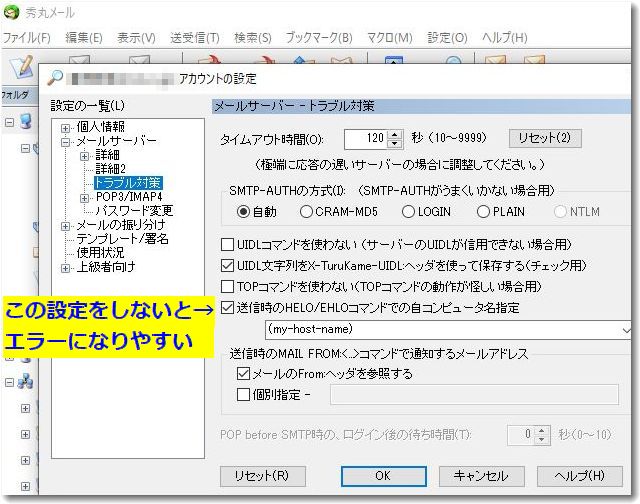Select 上級者向け in the settings tree
The height and width of the screenshot is (504, 640).
click(x=106, y=267)
